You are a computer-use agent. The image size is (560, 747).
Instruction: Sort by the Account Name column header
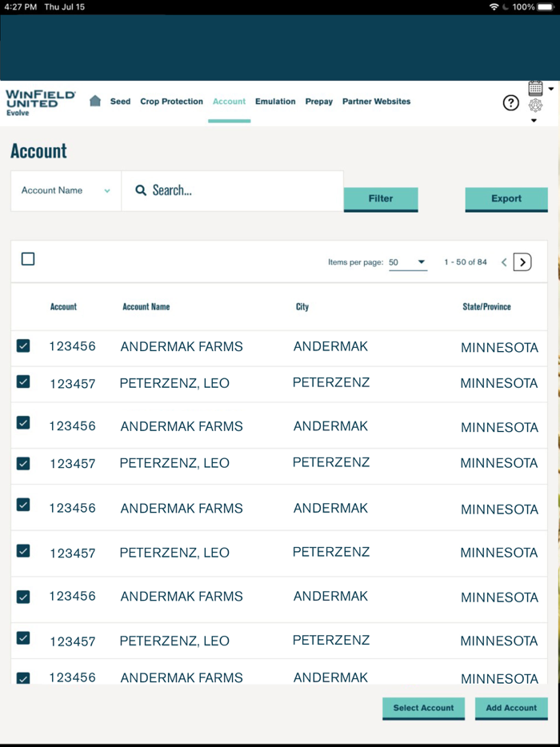(146, 307)
